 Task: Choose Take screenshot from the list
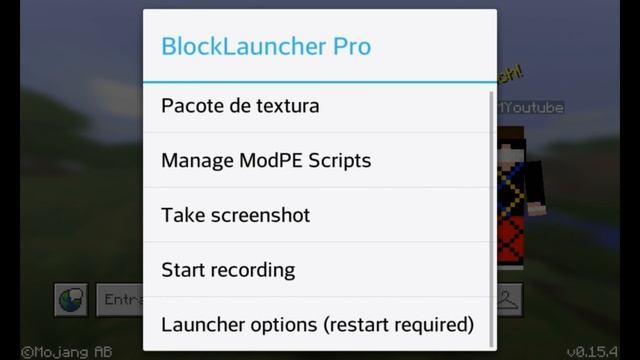tap(317, 215)
